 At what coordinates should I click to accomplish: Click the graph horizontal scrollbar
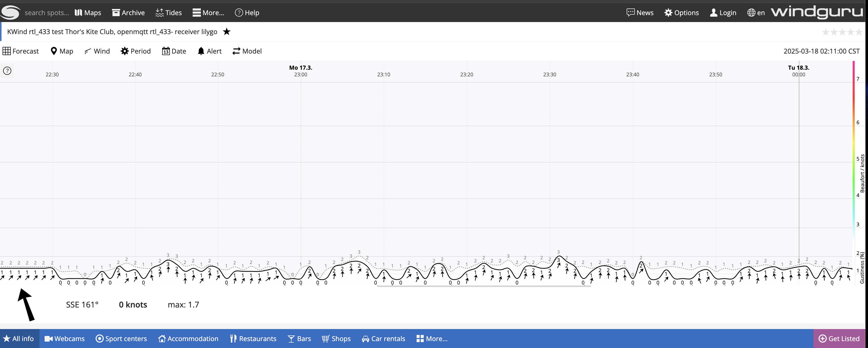click(484, 286)
